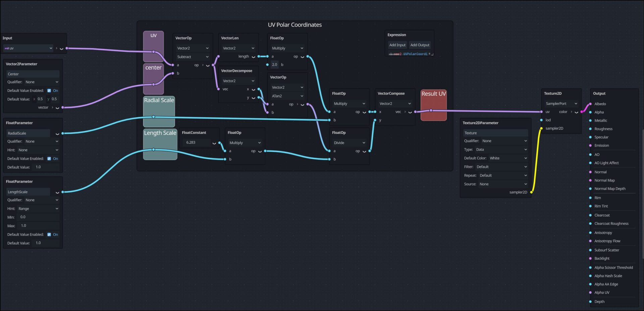Image resolution: width=644 pixels, height=311 pixels.
Task: Open the Divide operator dropdown
Action: [350, 143]
